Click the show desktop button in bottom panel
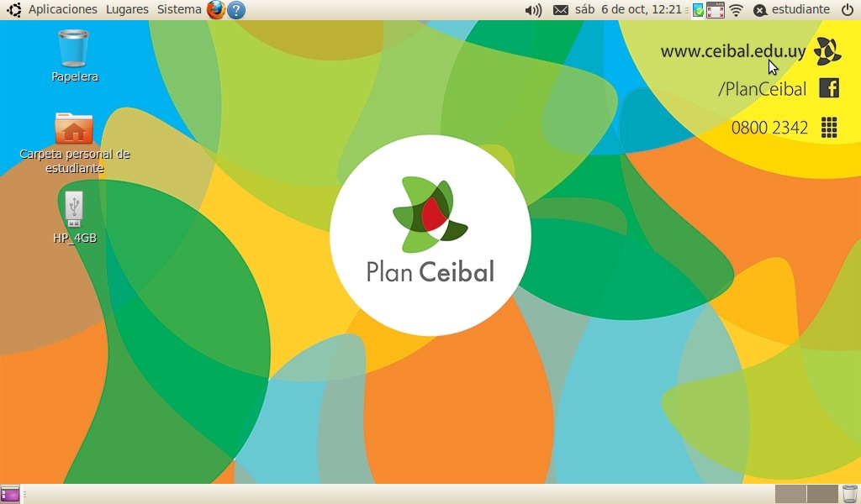Image resolution: width=861 pixels, height=504 pixels. coord(10,494)
